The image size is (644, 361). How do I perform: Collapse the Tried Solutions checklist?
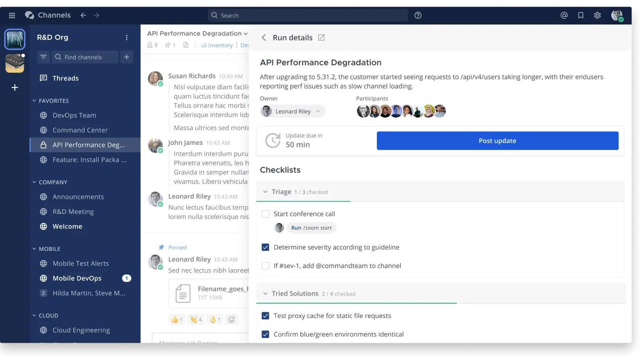(265, 294)
